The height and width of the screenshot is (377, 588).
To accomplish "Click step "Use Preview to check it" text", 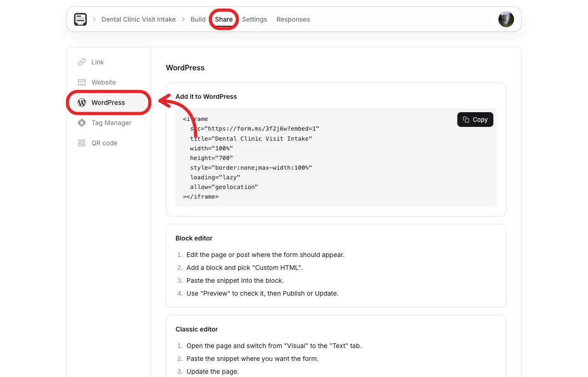I will click(262, 293).
